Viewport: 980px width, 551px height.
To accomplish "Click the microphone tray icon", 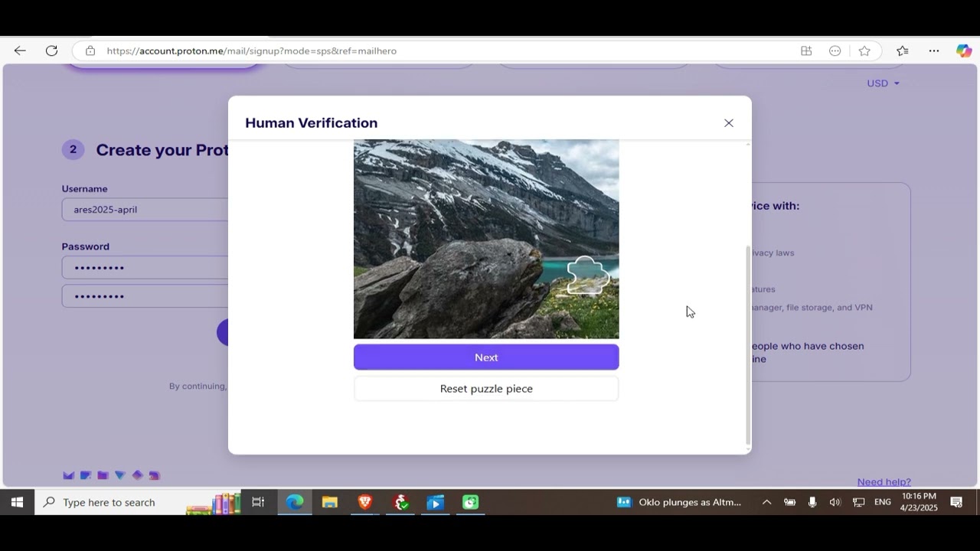I will (x=812, y=503).
